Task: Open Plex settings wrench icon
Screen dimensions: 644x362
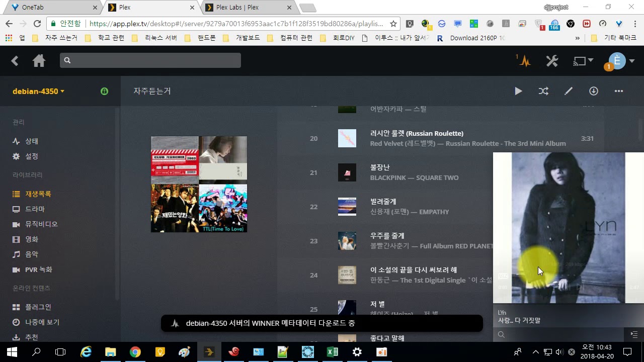Action: (552, 61)
